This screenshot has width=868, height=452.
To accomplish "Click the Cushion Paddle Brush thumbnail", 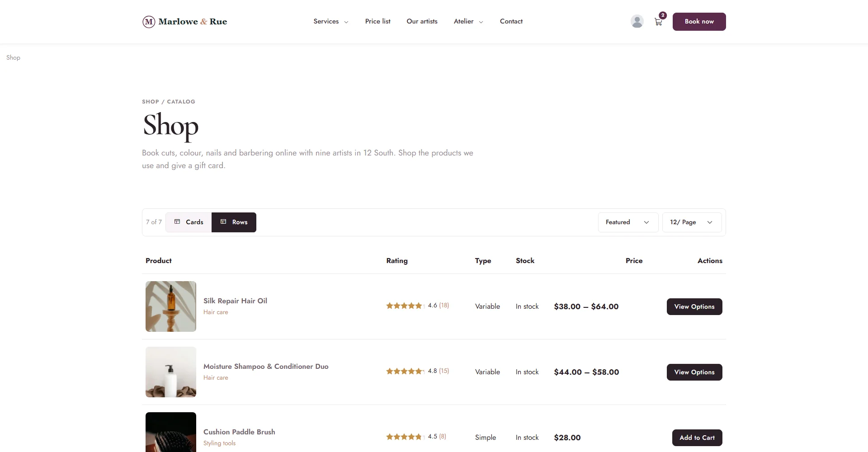I will click(171, 432).
